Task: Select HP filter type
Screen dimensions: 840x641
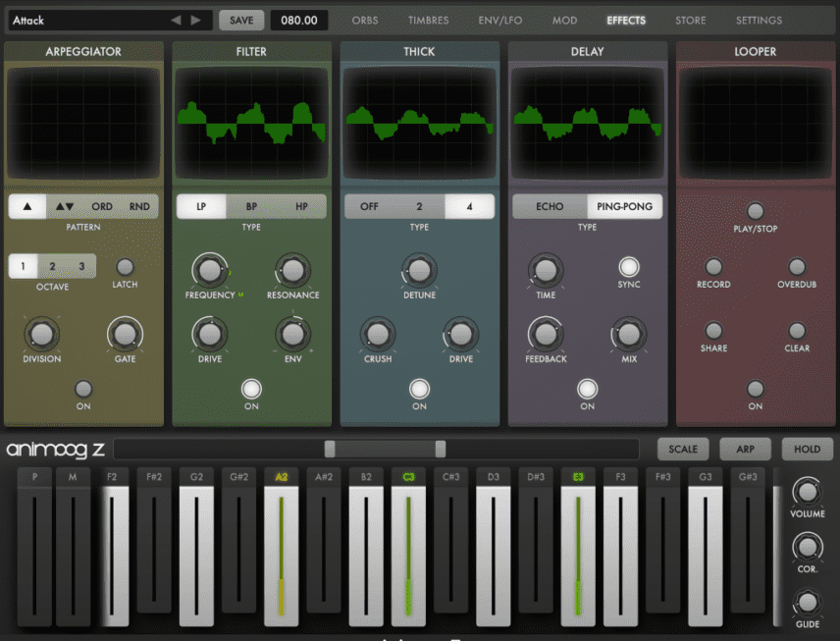Action: click(301, 206)
